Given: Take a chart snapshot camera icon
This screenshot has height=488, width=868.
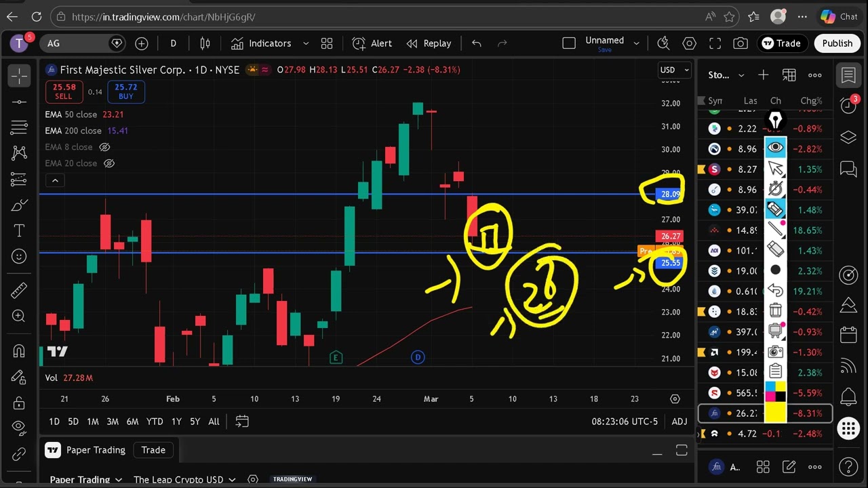Looking at the screenshot, I should (x=741, y=43).
